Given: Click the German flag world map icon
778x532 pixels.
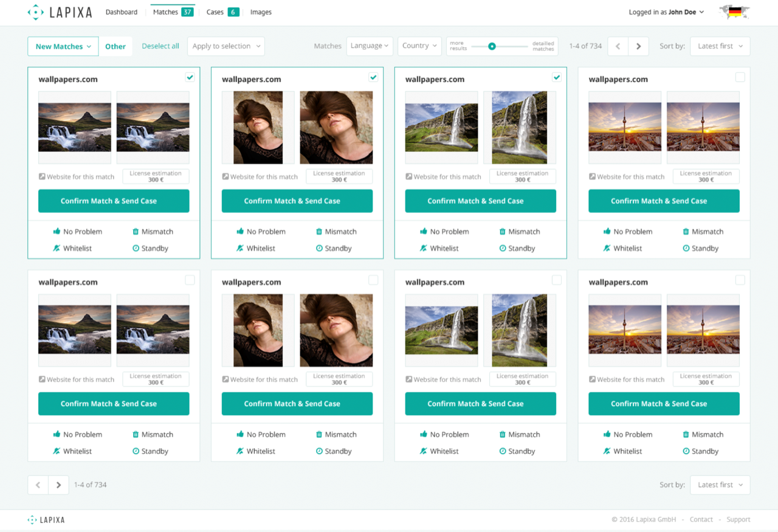Looking at the screenshot, I should click(x=734, y=12).
